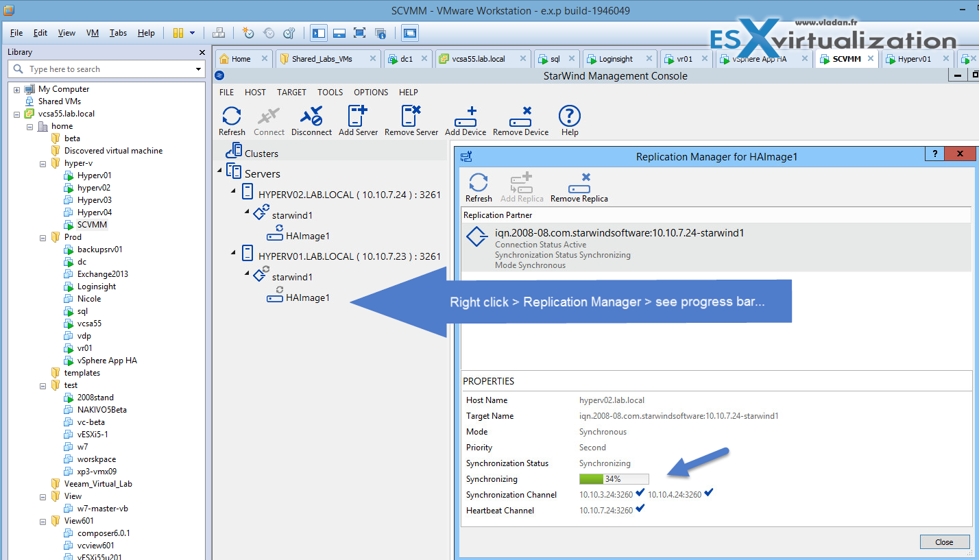Click the Remove Device icon
The image size is (979, 560).
pos(521,116)
